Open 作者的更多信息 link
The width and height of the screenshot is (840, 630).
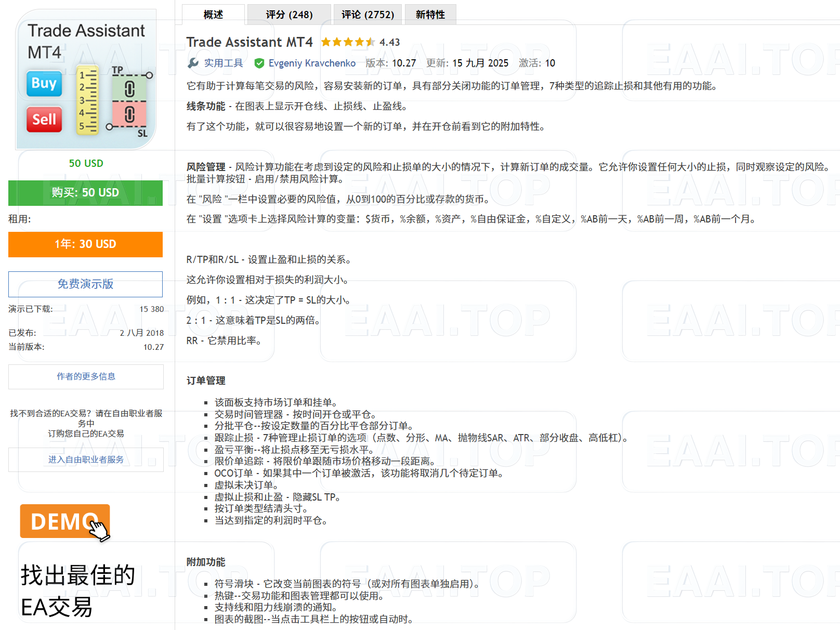tap(86, 376)
